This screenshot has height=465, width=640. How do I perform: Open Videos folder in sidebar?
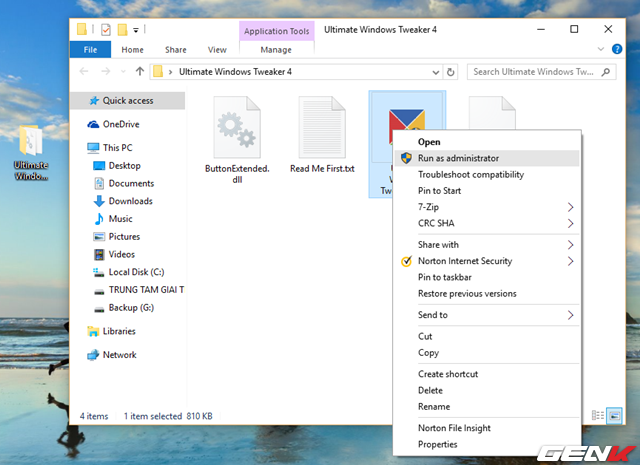[x=121, y=254]
